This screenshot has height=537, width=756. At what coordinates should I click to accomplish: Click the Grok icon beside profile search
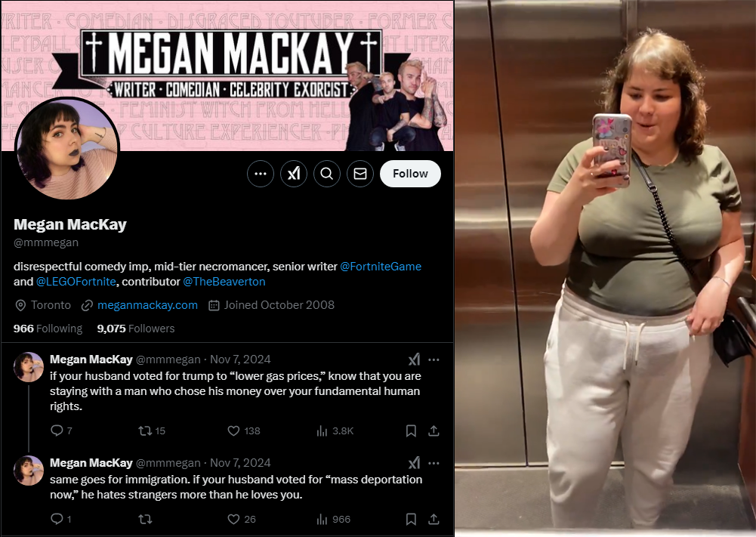pyautogui.click(x=294, y=174)
